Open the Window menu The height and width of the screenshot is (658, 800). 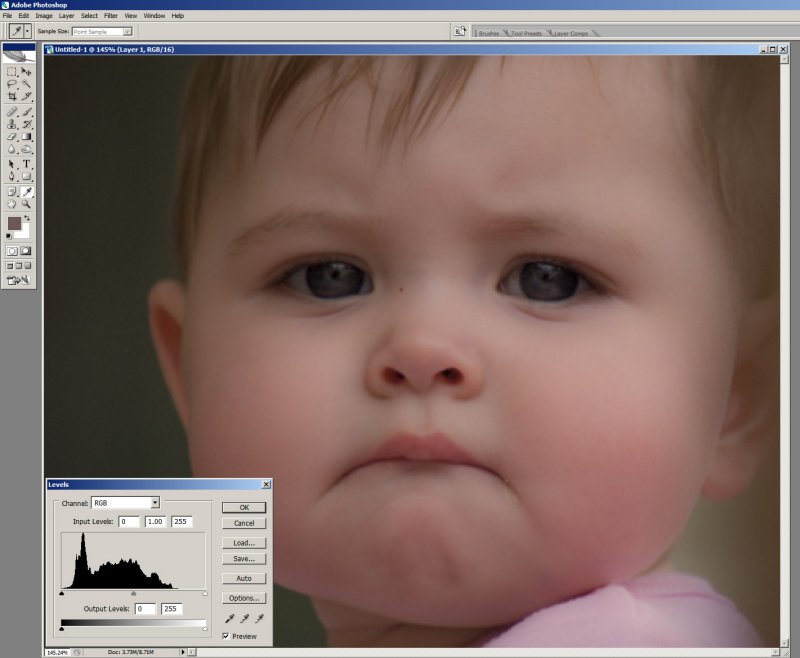click(154, 16)
